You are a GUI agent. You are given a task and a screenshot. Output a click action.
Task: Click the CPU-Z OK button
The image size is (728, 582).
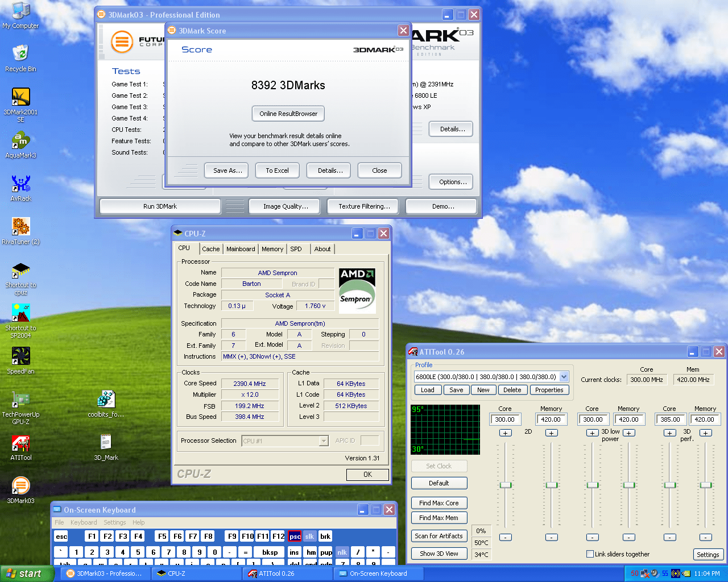pyautogui.click(x=367, y=475)
